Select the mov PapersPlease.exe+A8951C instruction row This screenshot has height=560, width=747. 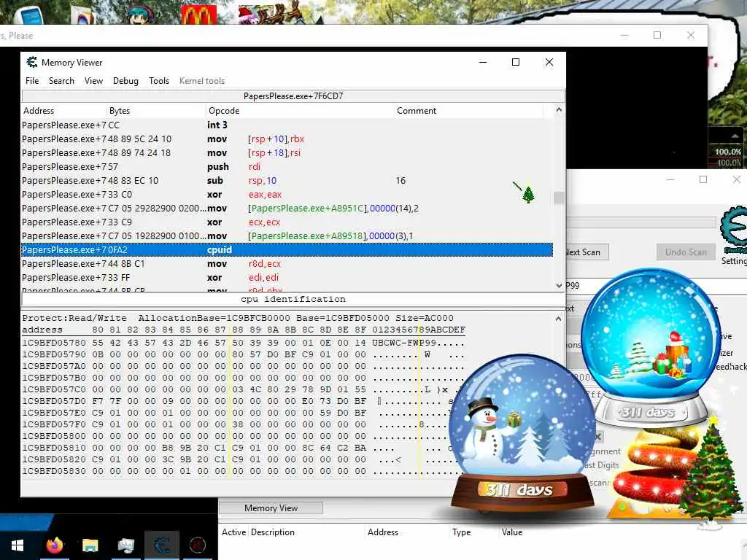tap(287, 208)
